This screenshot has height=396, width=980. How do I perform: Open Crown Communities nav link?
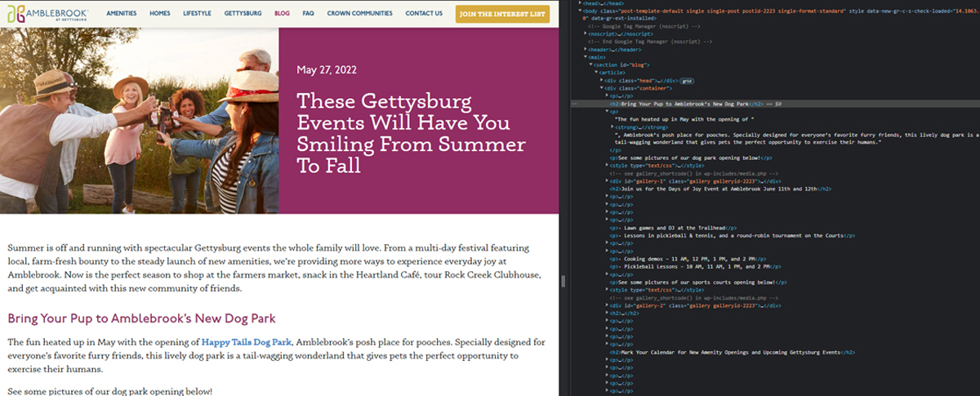360,14
